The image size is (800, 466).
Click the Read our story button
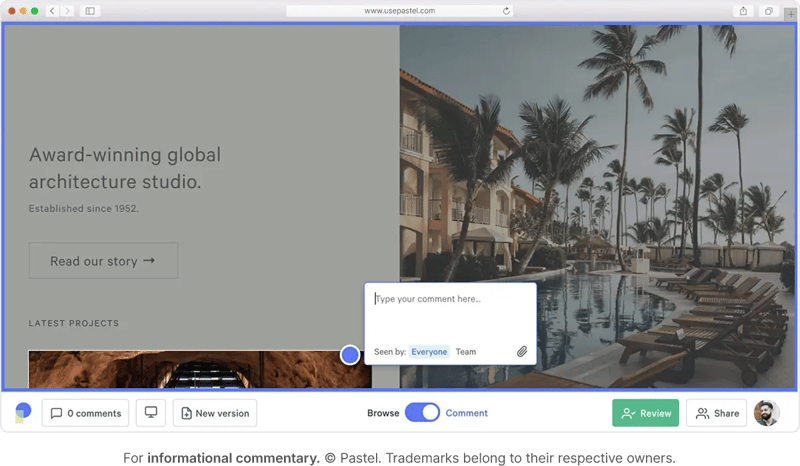104,261
